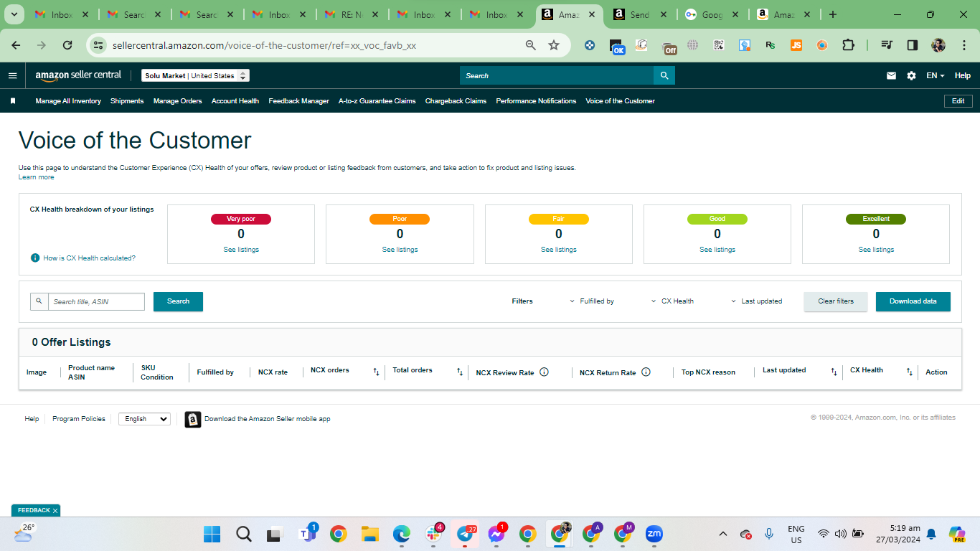Screen dimensions: 980x551
Task: Click the NCX Review Rate info icon
Action: pyautogui.click(x=544, y=372)
